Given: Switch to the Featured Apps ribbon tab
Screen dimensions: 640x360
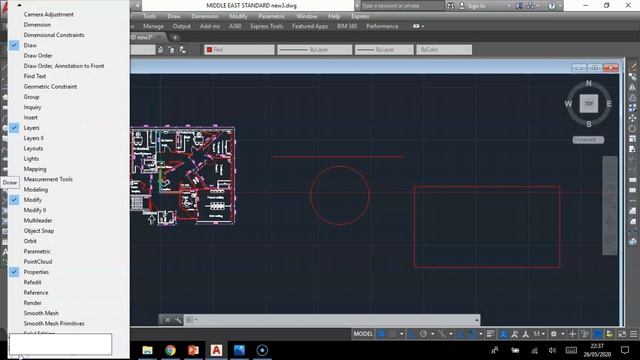Looking at the screenshot, I should 310,26.
